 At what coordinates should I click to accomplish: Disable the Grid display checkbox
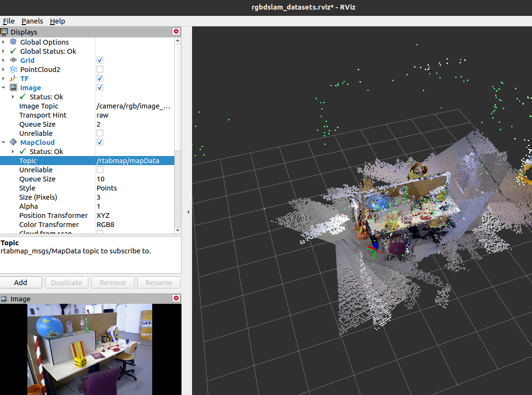click(x=99, y=60)
